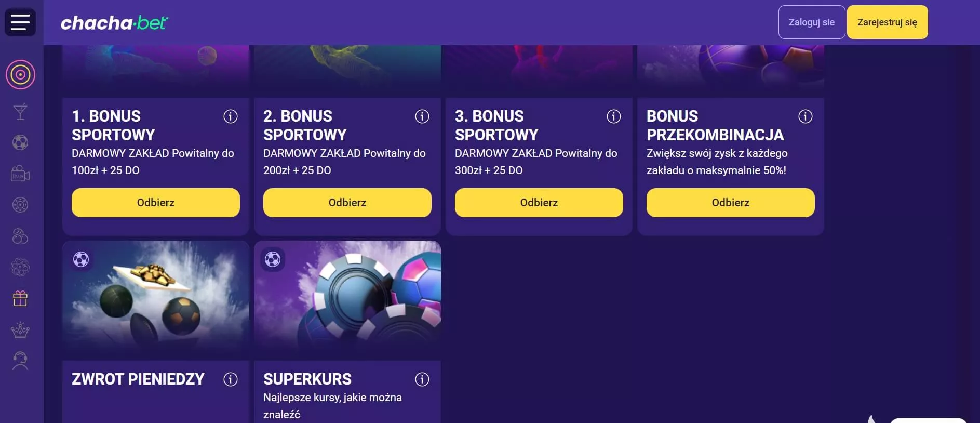
Task: Open the headset customer support icon
Action: [x=20, y=361]
